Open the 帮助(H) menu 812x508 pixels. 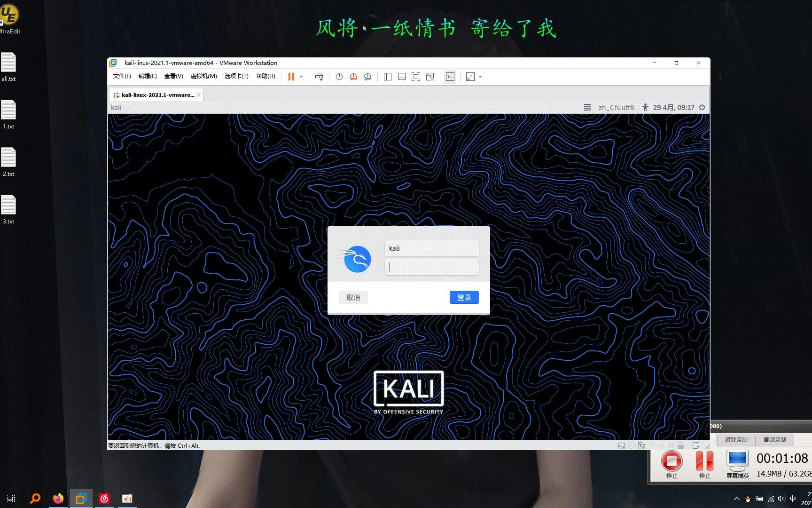coord(265,76)
